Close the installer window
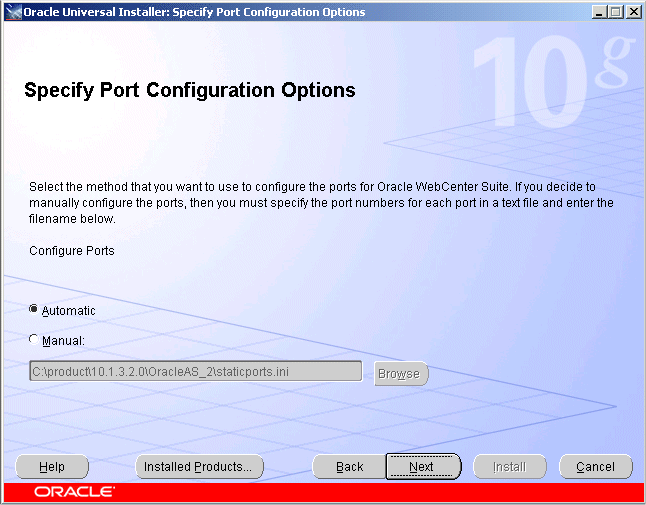 pos(634,12)
